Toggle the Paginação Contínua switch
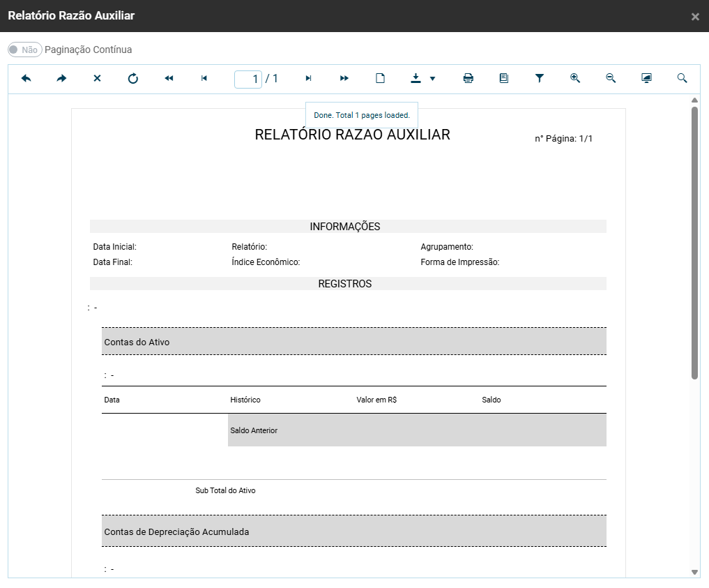The width and height of the screenshot is (709, 588). pos(24,50)
